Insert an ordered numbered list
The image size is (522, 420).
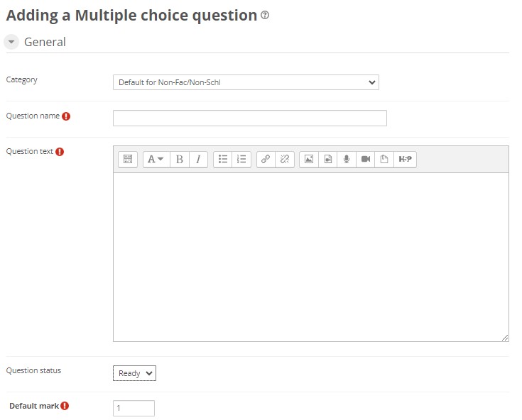(x=241, y=160)
